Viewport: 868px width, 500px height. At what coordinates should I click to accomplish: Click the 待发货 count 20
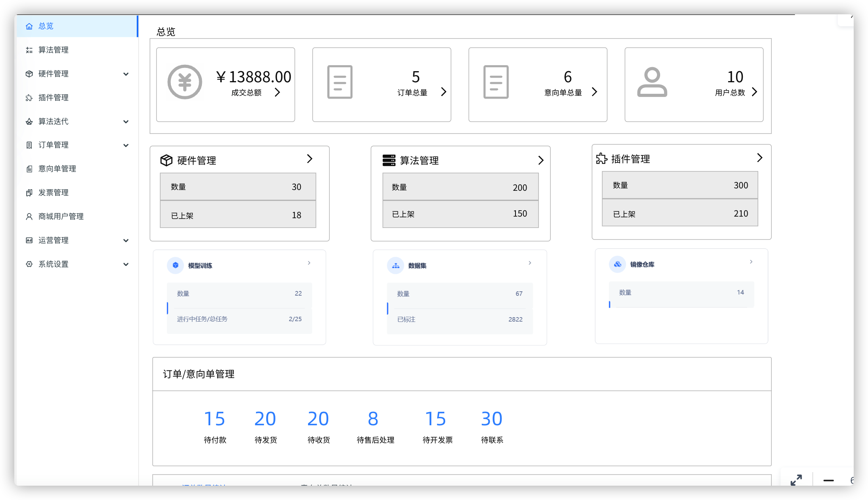pos(265,419)
